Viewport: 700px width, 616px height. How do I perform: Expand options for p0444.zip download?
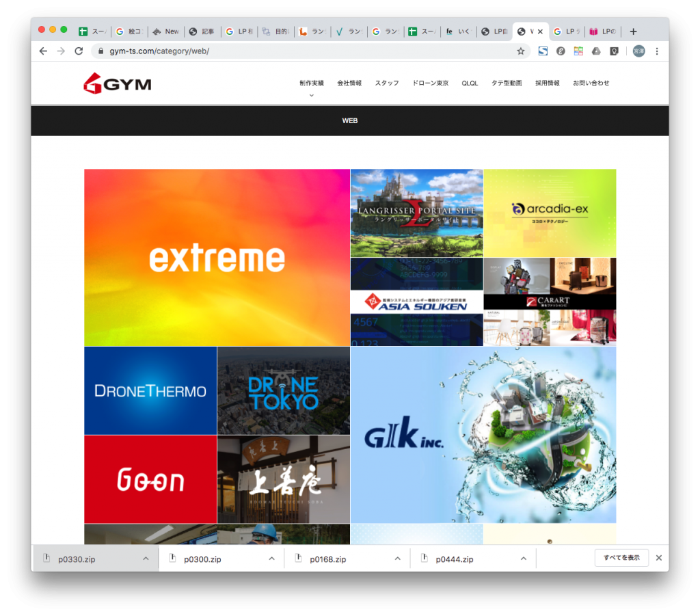tap(523, 559)
